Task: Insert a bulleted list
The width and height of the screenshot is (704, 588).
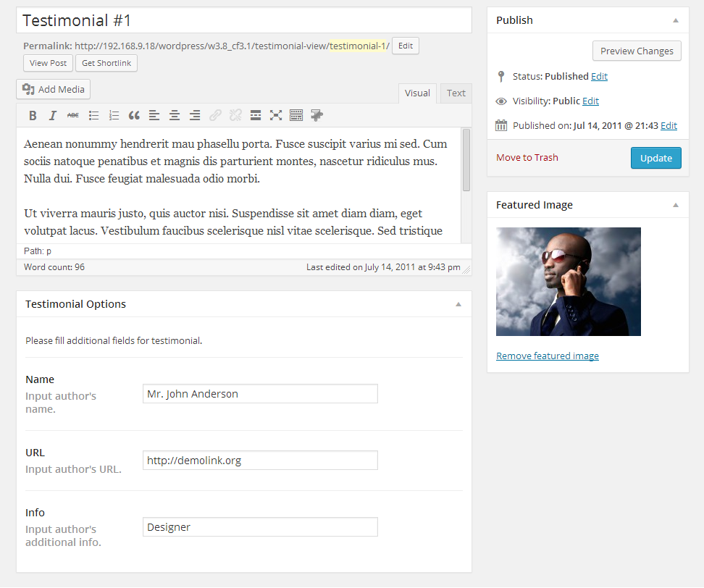Action: [x=93, y=115]
